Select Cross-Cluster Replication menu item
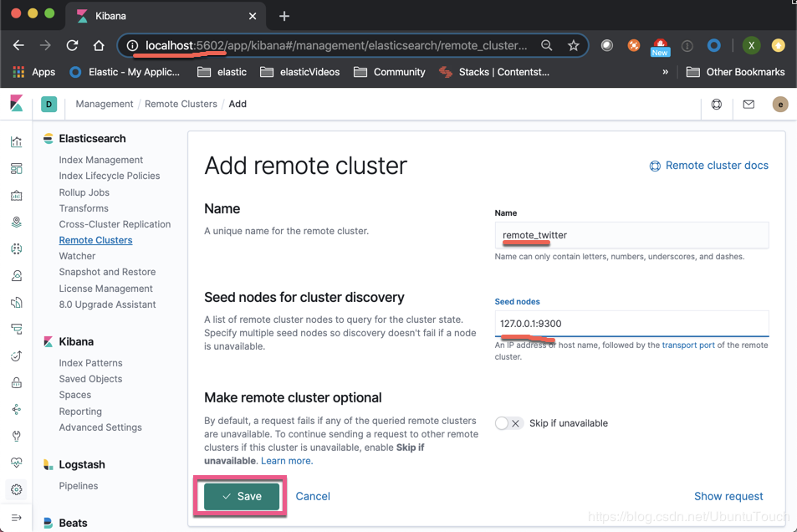797x532 pixels. [x=115, y=224]
